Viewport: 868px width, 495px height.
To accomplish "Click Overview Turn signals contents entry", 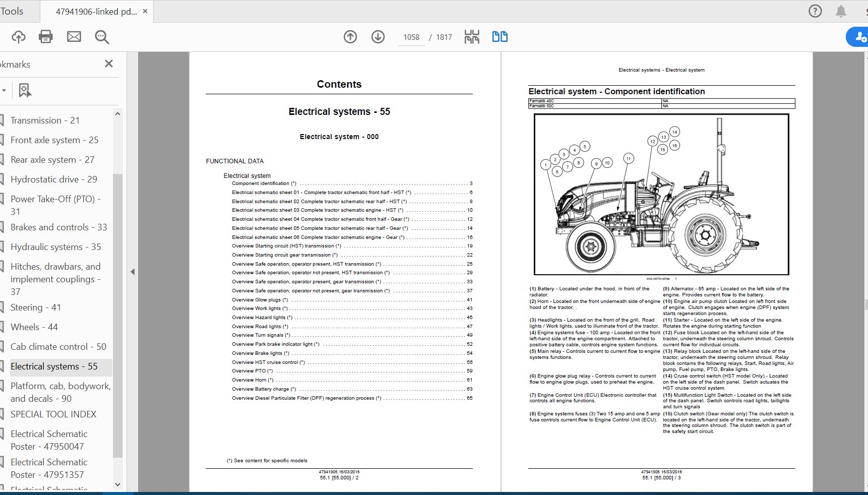I will [352, 335].
